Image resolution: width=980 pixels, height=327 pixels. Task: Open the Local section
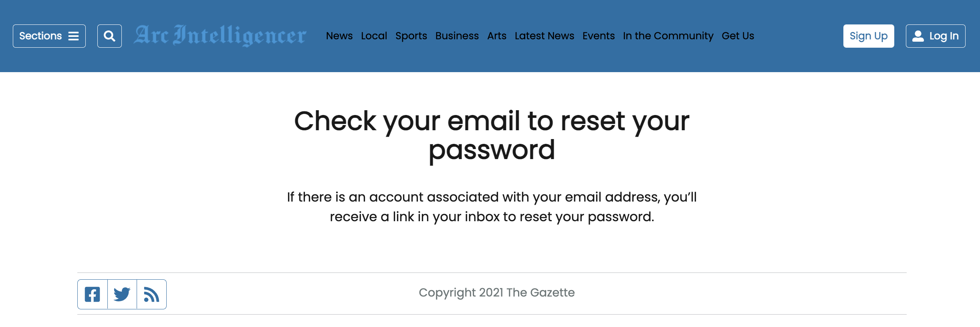coord(374,36)
